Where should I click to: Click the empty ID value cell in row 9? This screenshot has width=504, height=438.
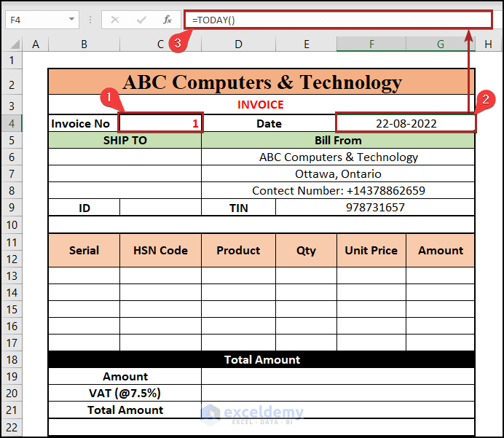(x=160, y=208)
